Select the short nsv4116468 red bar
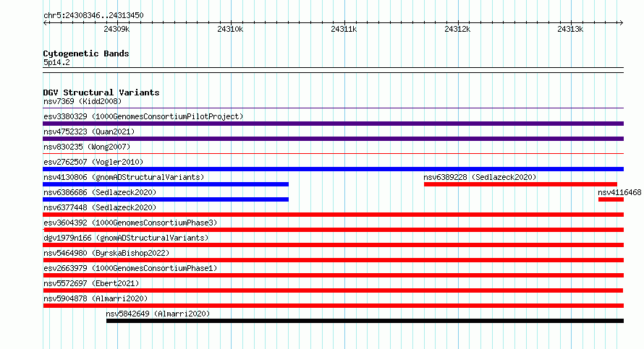 click(611, 199)
